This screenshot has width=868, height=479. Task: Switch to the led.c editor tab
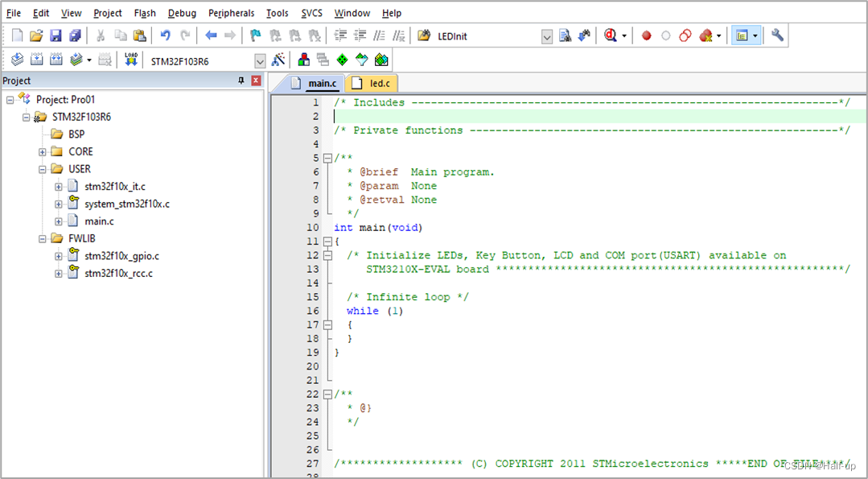click(371, 84)
